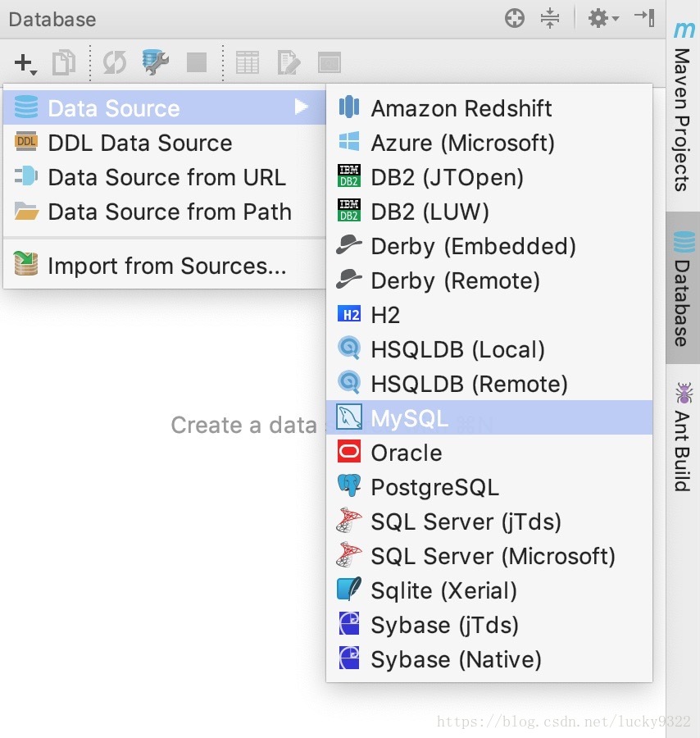Select DB2 (LUW) data source
This screenshot has height=738, width=700.
489,212
